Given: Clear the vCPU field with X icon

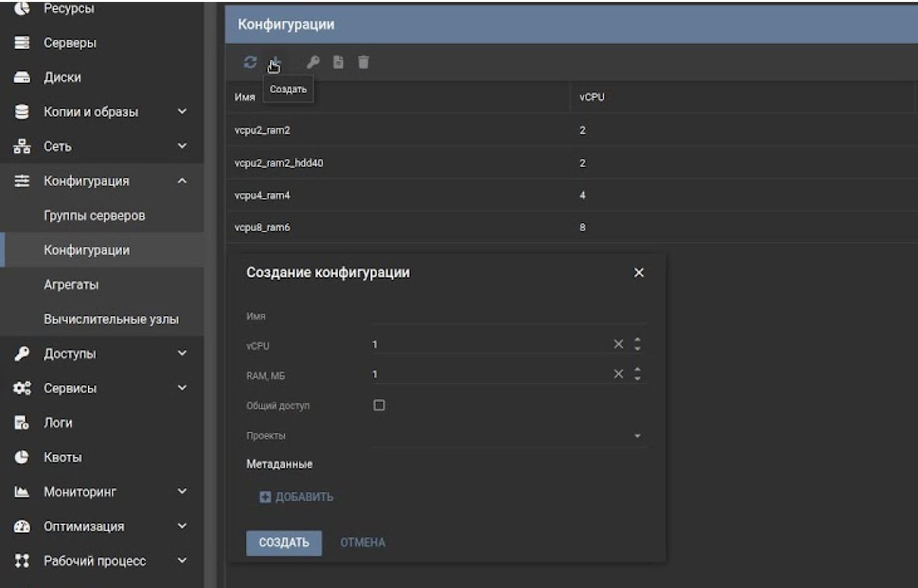Looking at the screenshot, I should (x=619, y=344).
